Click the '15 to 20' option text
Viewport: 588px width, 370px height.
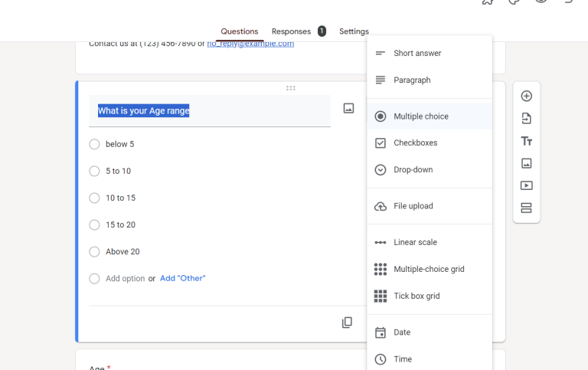pyautogui.click(x=120, y=224)
